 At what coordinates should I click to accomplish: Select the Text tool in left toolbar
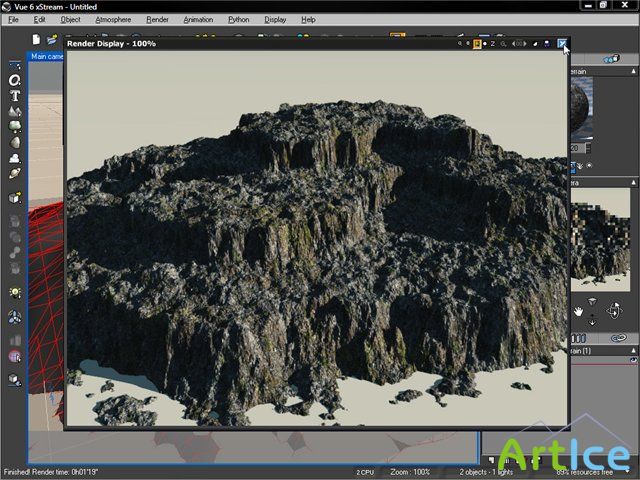click(15, 95)
